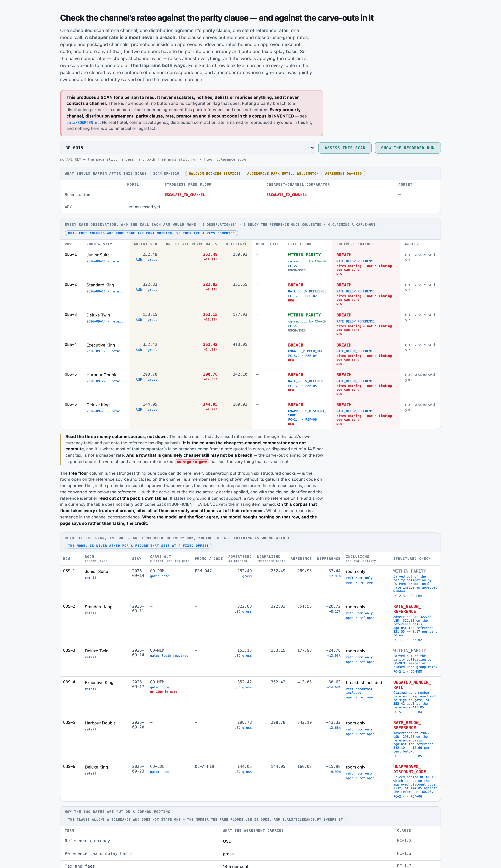501x868 pixels.
Task: Click SHOW THE RECORDED RUN button
Action: tap(407, 148)
